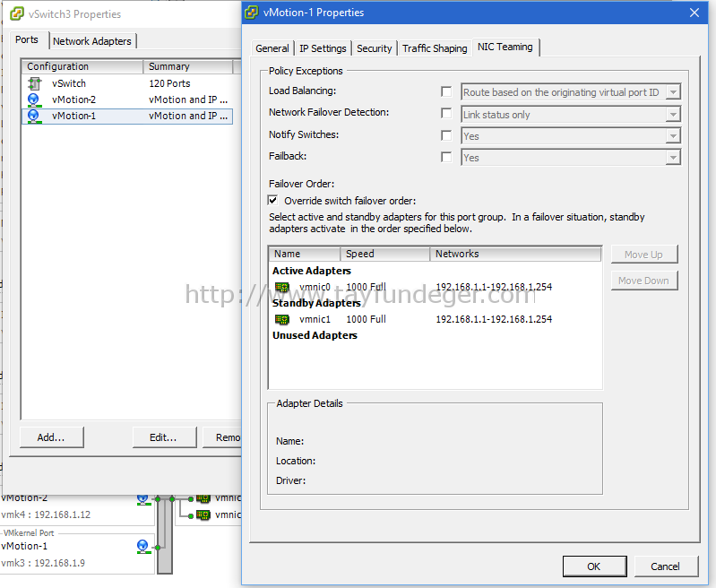Switch to the Traffic Shaping tab

(x=435, y=48)
